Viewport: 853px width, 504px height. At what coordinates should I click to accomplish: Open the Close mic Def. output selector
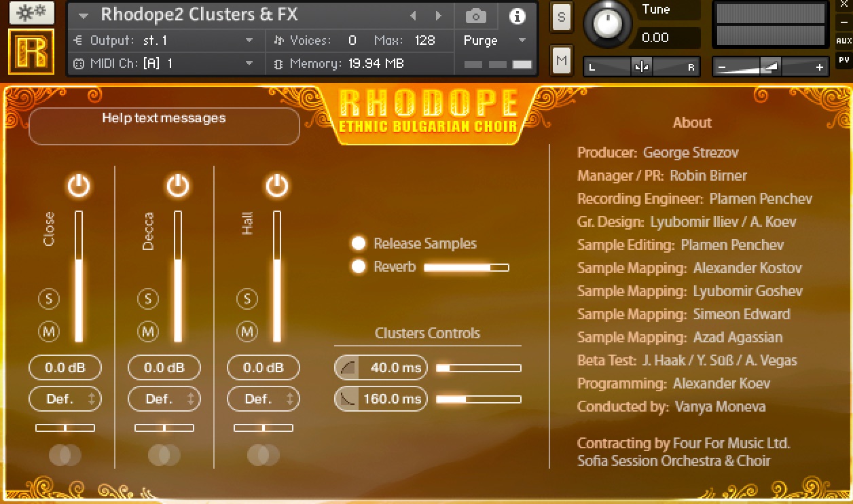click(x=65, y=399)
